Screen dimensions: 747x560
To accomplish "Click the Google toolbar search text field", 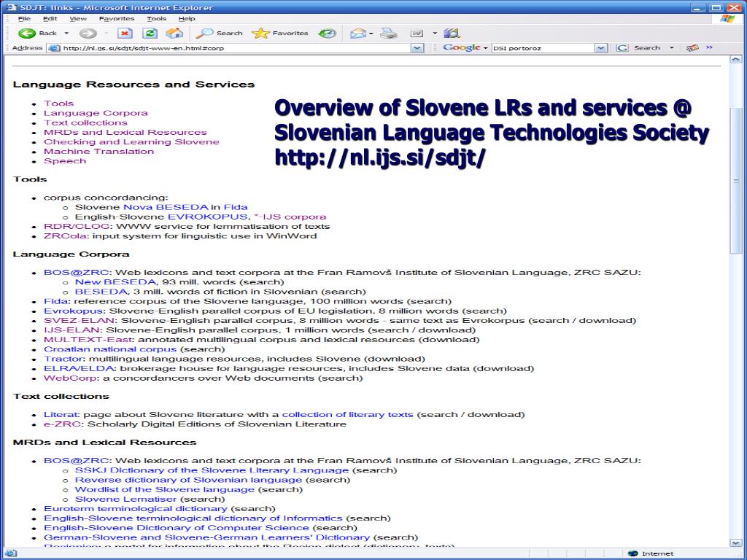I will (543, 47).
